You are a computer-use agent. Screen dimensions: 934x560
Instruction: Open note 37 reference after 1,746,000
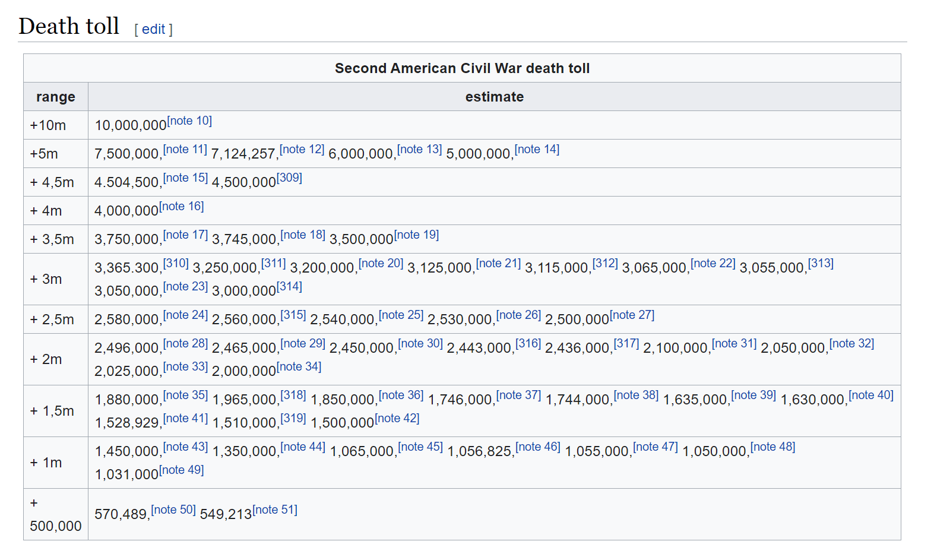(x=519, y=395)
